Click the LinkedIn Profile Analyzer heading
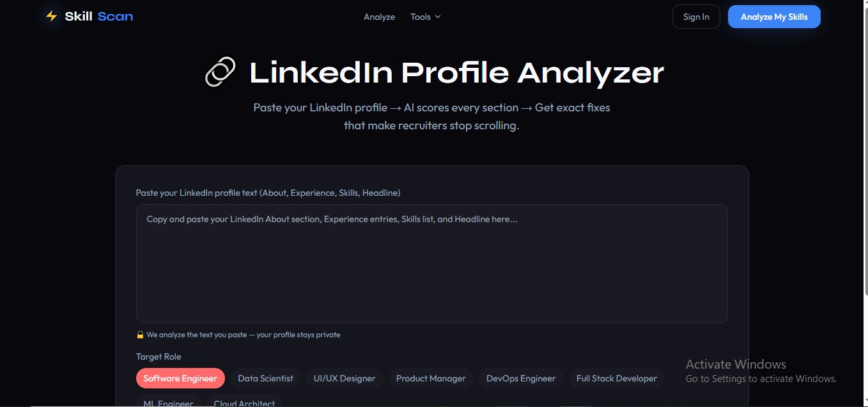The width and height of the screenshot is (868, 407). (456, 72)
